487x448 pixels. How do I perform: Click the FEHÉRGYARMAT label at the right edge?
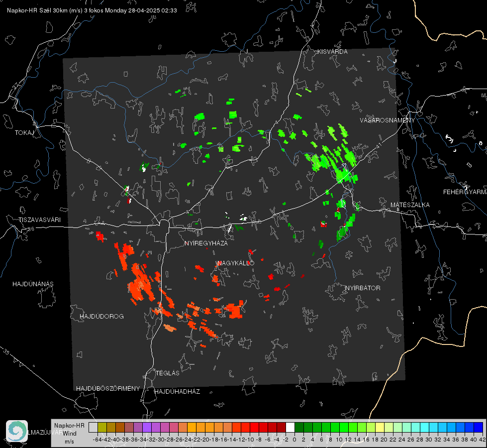point(465,192)
